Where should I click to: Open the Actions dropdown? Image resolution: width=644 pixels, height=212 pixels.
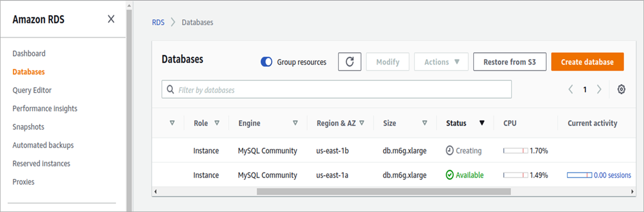click(441, 62)
